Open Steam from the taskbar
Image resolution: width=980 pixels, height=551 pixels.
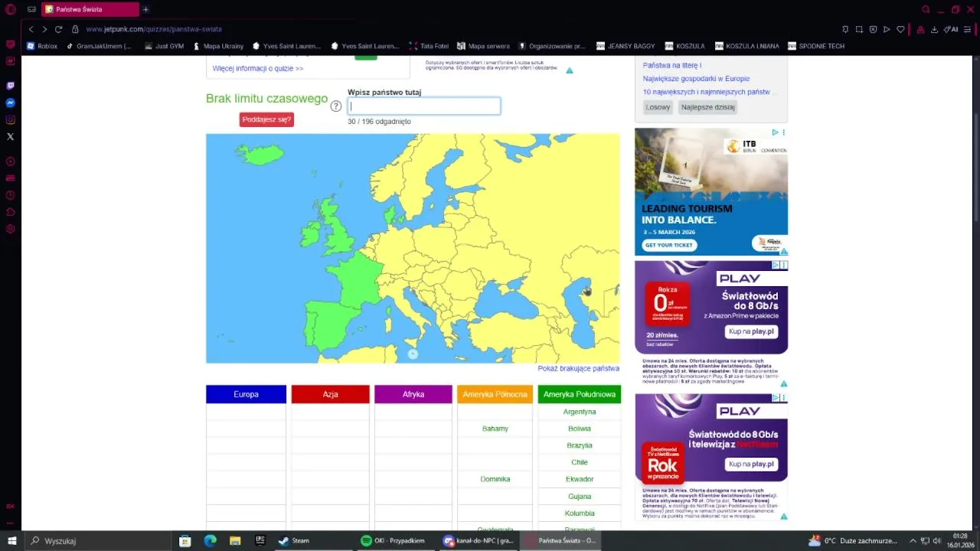pos(294,540)
